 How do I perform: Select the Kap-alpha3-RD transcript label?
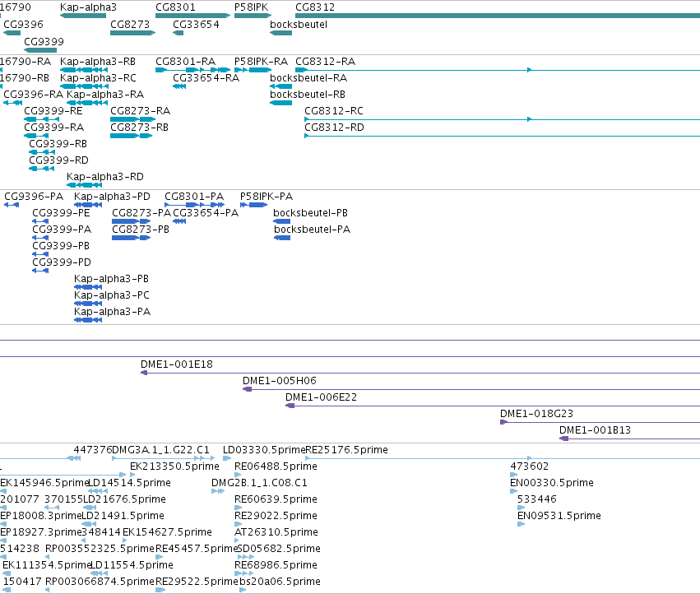tap(105, 176)
